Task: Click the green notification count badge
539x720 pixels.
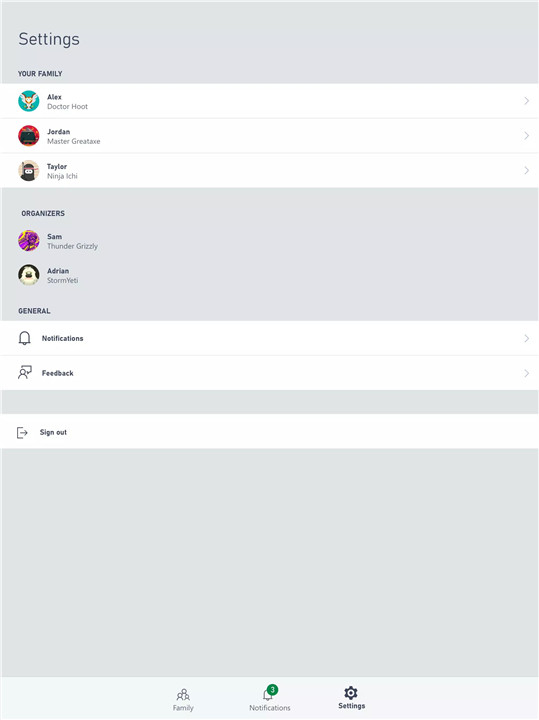Action: point(272,690)
